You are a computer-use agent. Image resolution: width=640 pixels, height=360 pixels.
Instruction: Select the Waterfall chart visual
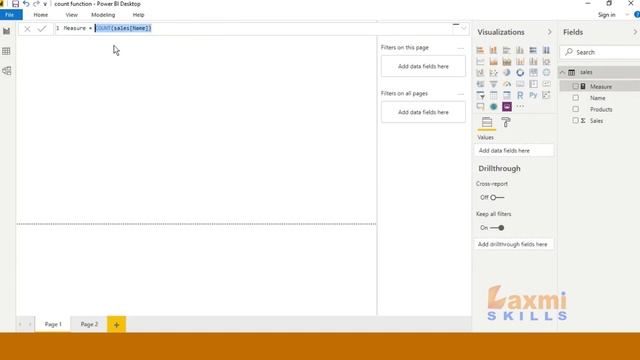tap(480, 73)
